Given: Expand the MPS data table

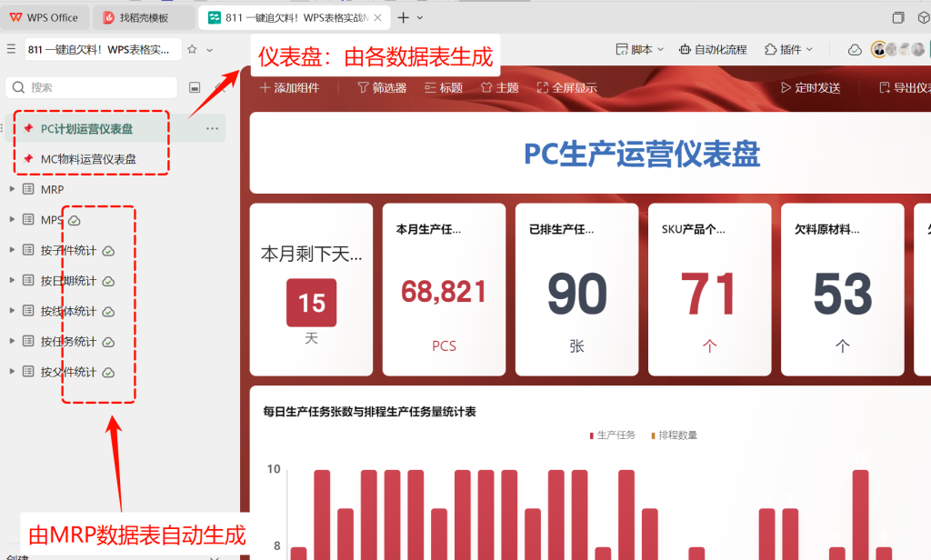Looking at the screenshot, I should click(x=11, y=219).
